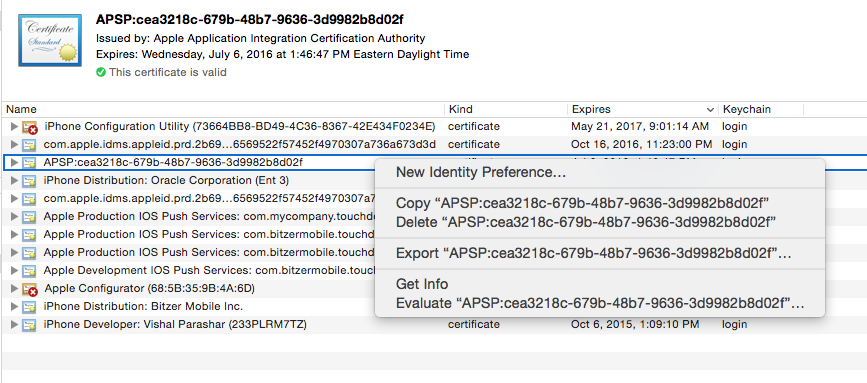Image resolution: width=867 pixels, height=383 pixels.
Task: Click "login" keychain cell of iPhone Configuration Utility
Action: tap(734, 127)
